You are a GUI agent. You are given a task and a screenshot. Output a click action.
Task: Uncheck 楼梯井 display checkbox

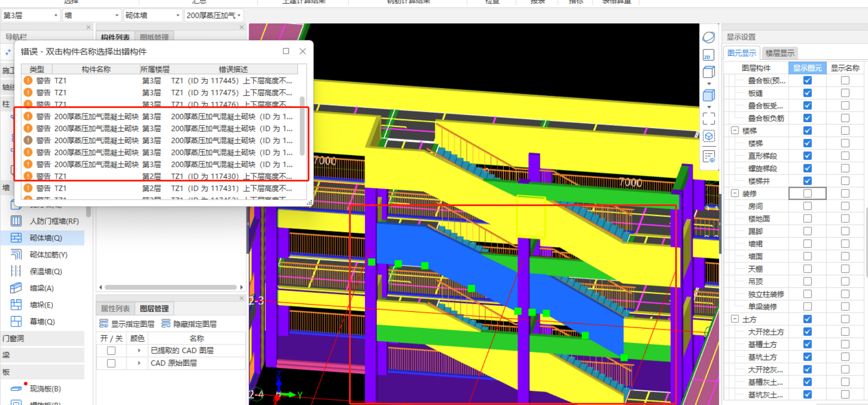(807, 181)
